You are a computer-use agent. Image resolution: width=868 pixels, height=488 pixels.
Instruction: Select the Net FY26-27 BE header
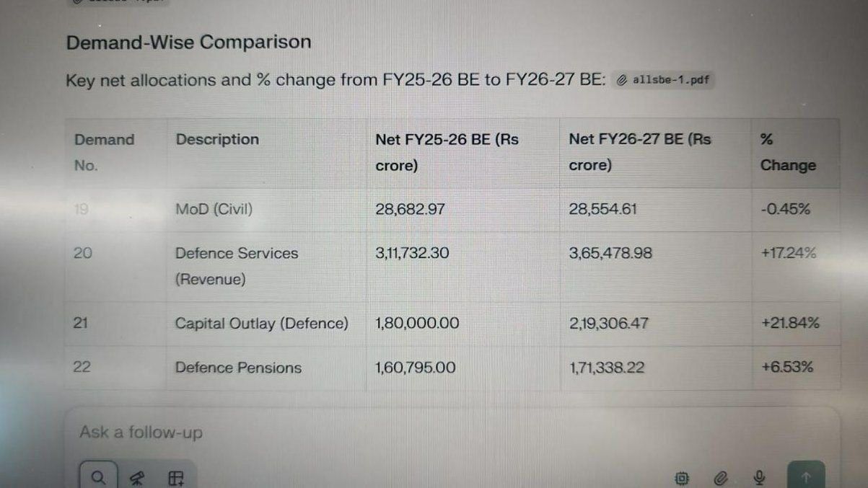coord(639,152)
